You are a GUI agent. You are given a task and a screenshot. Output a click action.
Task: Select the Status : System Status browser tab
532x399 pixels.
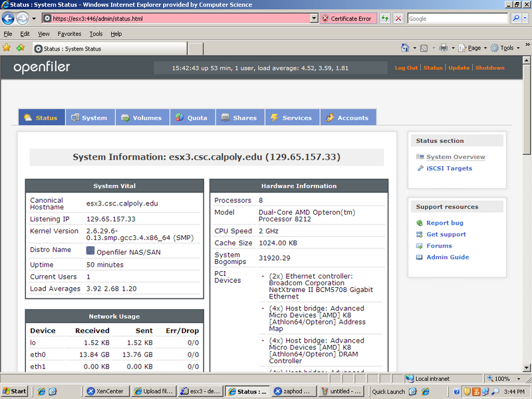(x=110, y=49)
